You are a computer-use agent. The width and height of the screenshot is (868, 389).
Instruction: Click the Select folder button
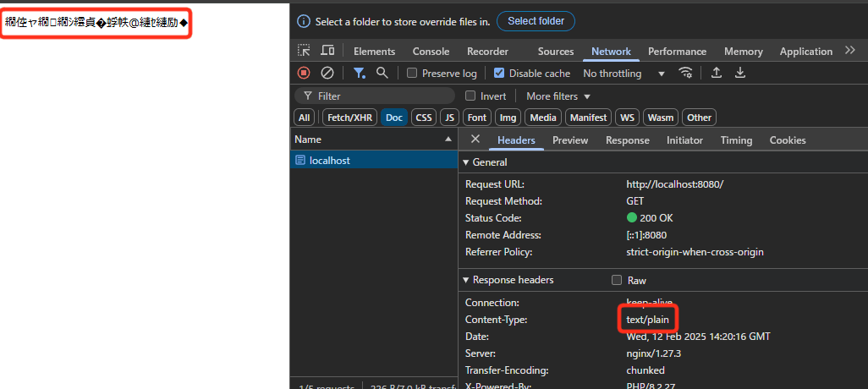(x=536, y=21)
